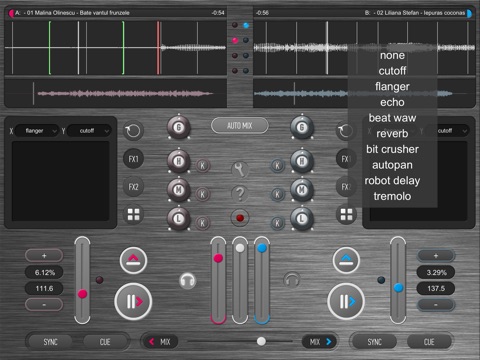Open settings wrench icon

(x=240, y=170)
